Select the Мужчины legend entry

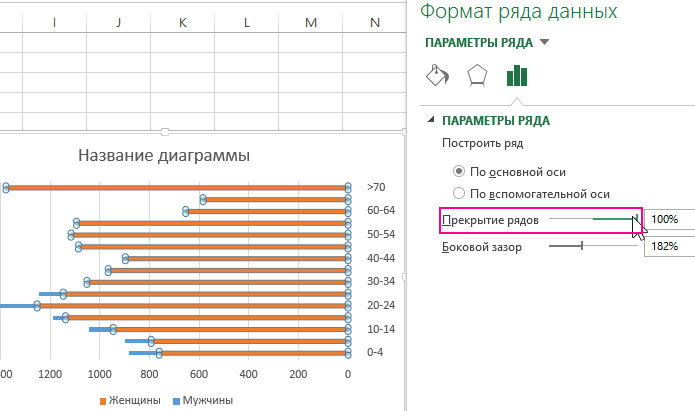(x=203, y=400)
